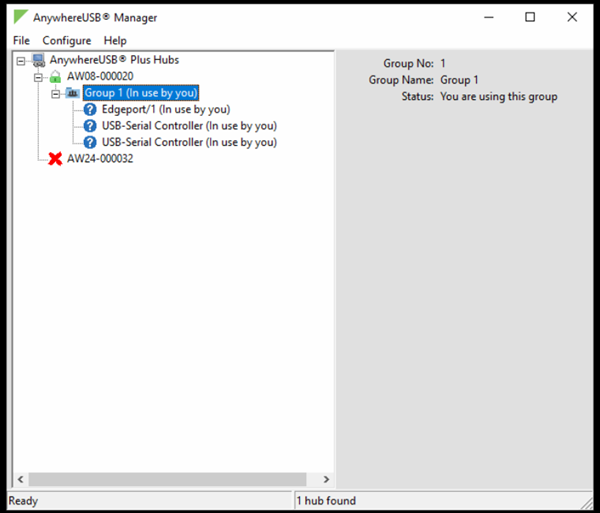Click the AnywhereUSB Plus Hubs computer icon
This screenshot has width=600, height=513.
tap(39, 60)
